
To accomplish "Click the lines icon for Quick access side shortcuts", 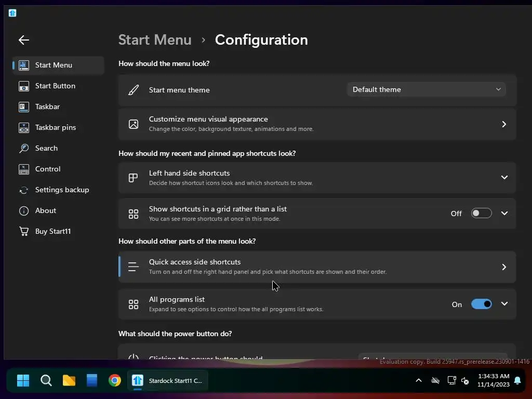I will (134, 267).
